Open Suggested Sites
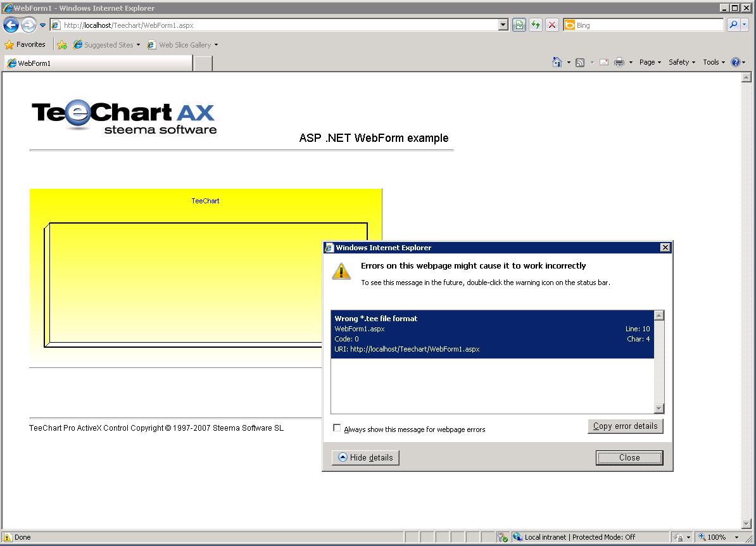The image size is (756, 546). [x=106, y=45]
